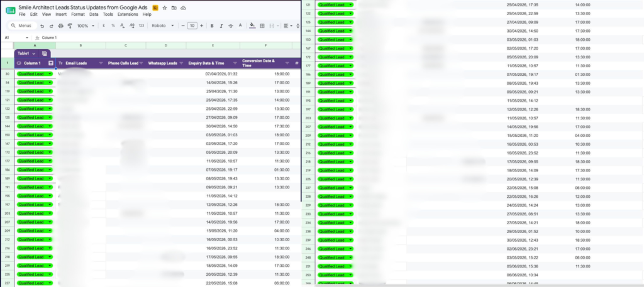Open Email Leads column dropdown arrow
Screen dimensions: 644x287
[x=101, y=63]
